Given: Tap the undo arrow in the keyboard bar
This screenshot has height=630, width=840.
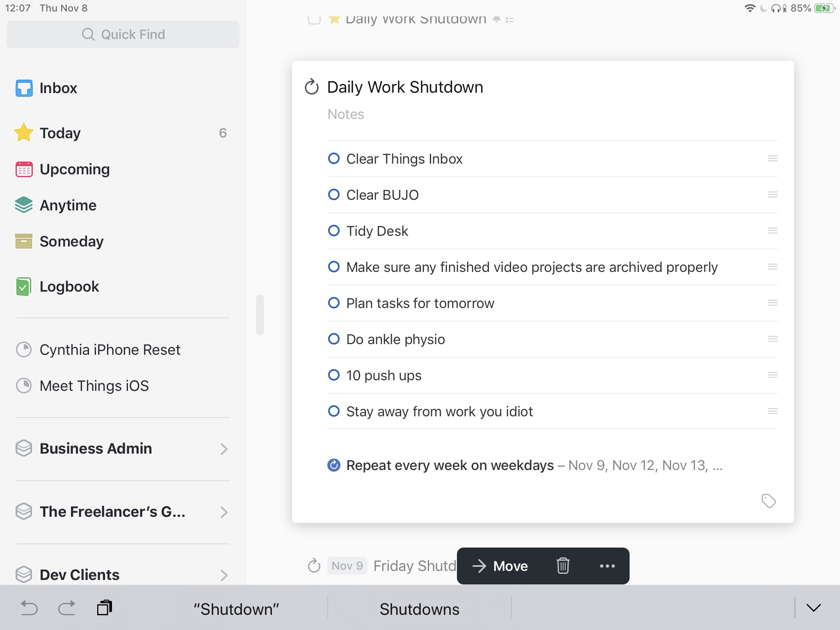Looking at the screenshot, I should pos(29,608).
